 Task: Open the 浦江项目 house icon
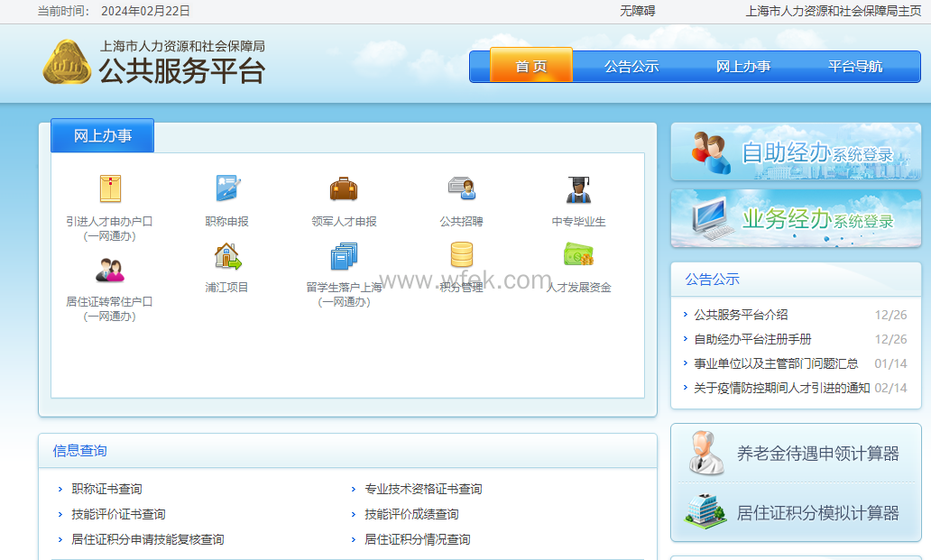[x=227, y=257]
